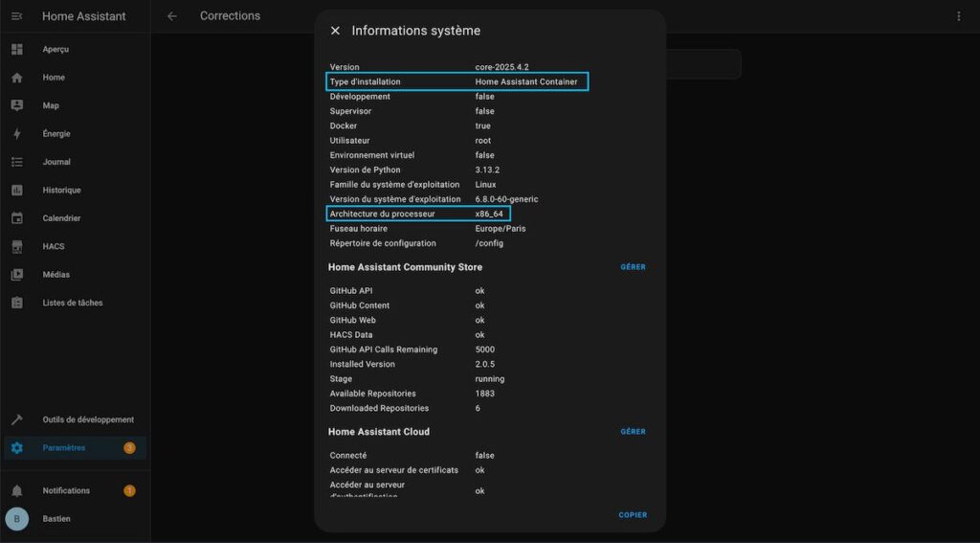Open the Aperçu dashboard icon
980x543 pixels.
coord(17,50)
